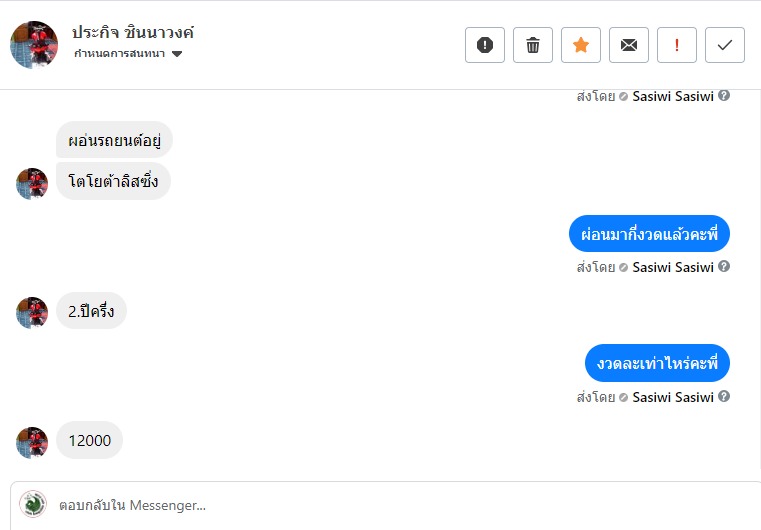Click the 12000 message bubble
Screen dimensions: 761x530
pyautogui.click(x=89, y=440)
